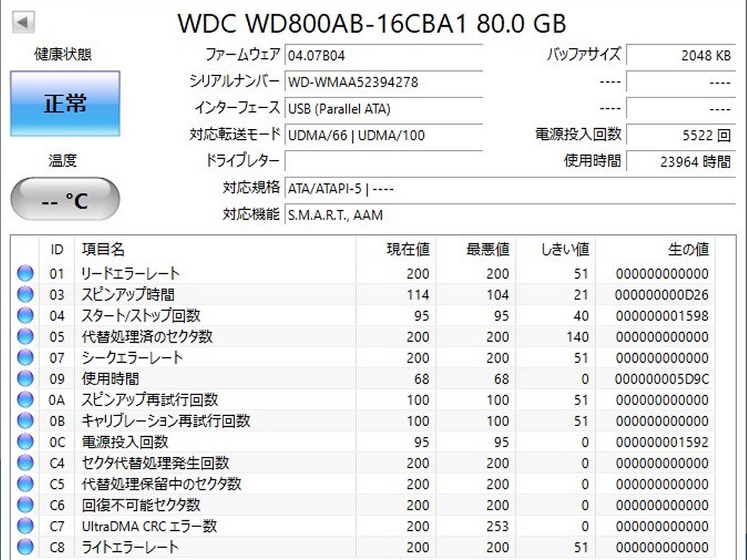
Task: Click raw value 000000001598
Action: click(662, 316)
